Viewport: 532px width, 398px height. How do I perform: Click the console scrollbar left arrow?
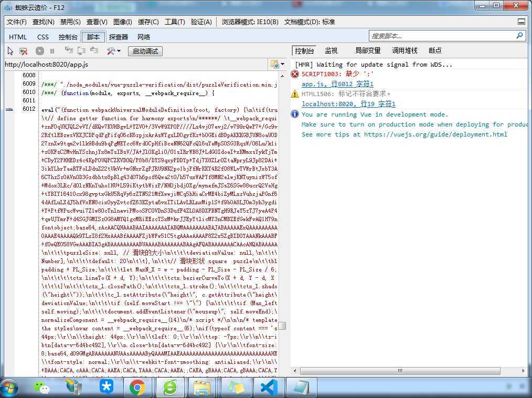[x=295, y=371]
